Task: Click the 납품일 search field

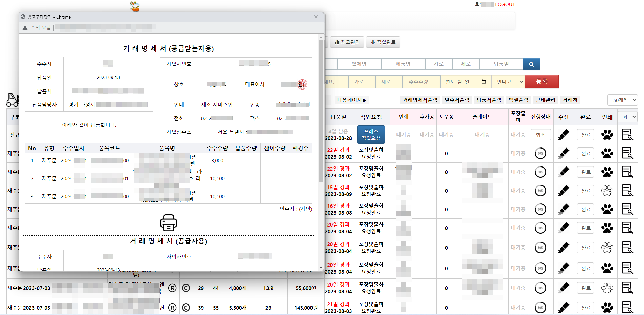Action: coord(501,64)
